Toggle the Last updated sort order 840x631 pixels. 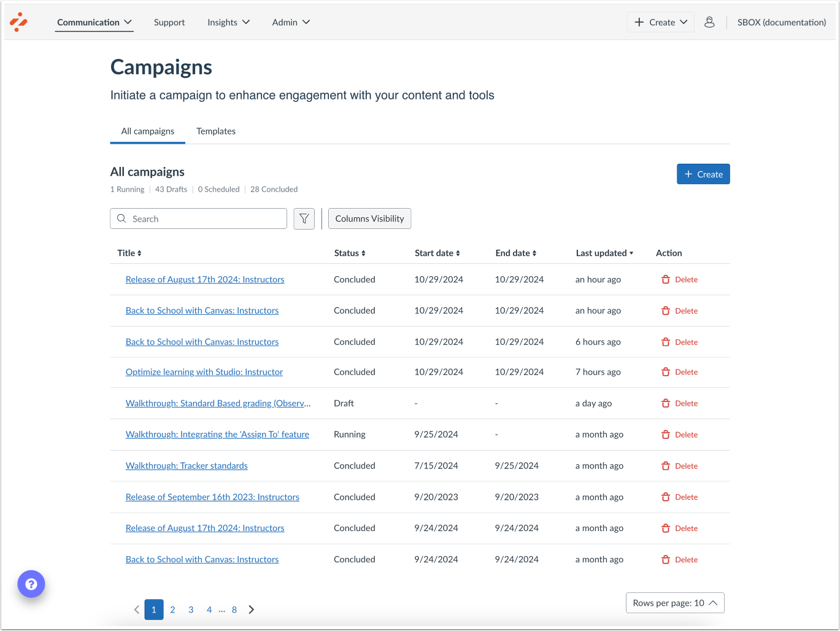point(605,253)
